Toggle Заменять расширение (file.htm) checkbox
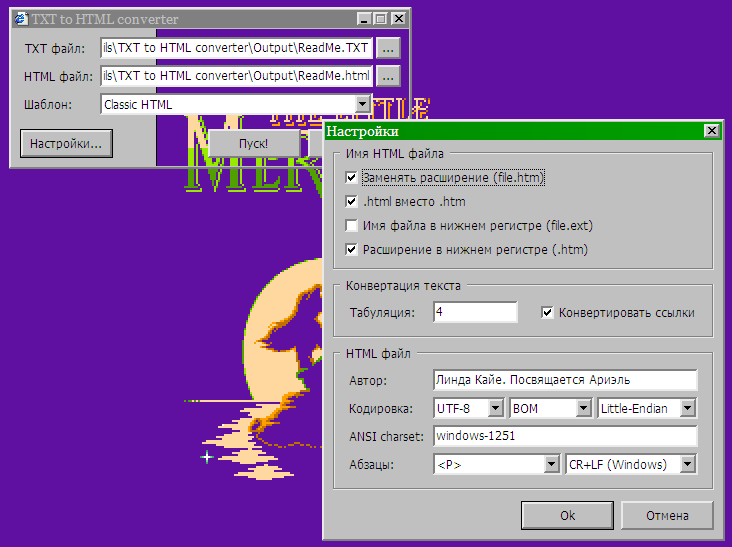732x547 pixels. [x=351, y=177]
